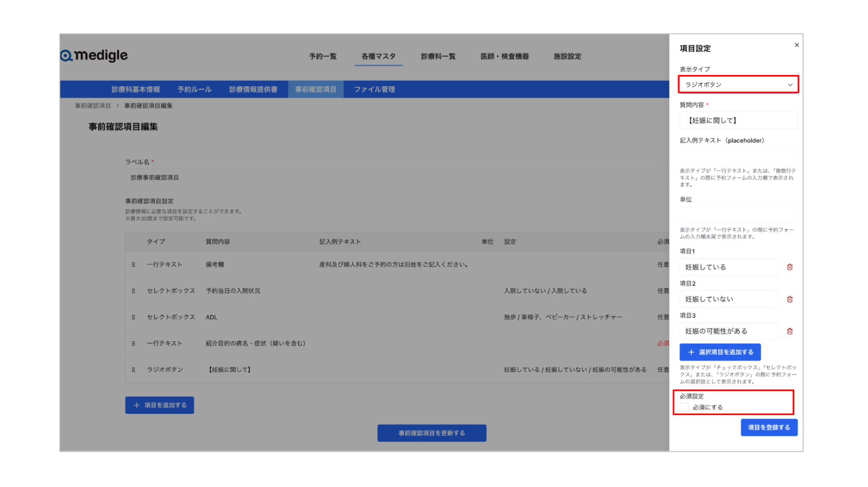
Task: Click the 項目を登録する button
Action: pyautogui.click(x=769, y=427)
